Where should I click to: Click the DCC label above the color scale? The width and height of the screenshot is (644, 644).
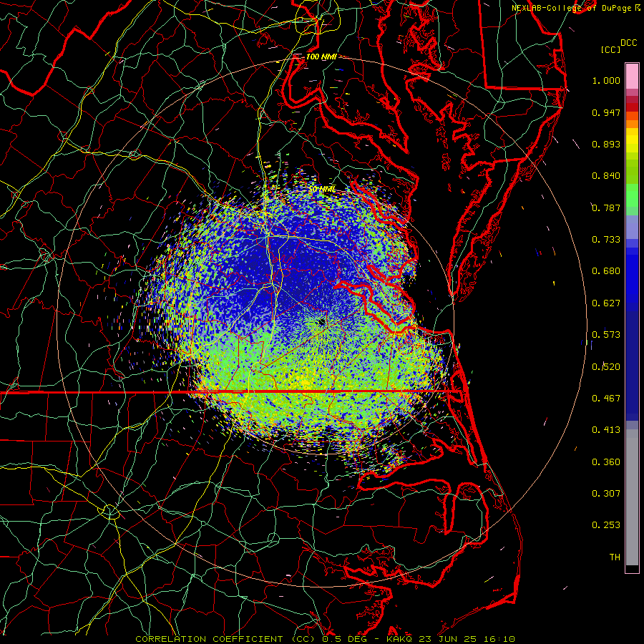[628, 43]
